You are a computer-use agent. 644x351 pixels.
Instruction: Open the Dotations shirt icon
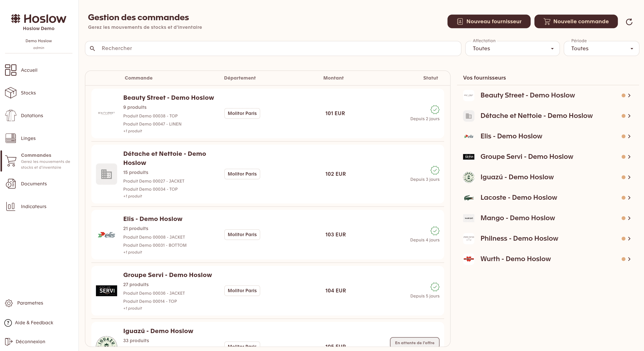[11, 115]
